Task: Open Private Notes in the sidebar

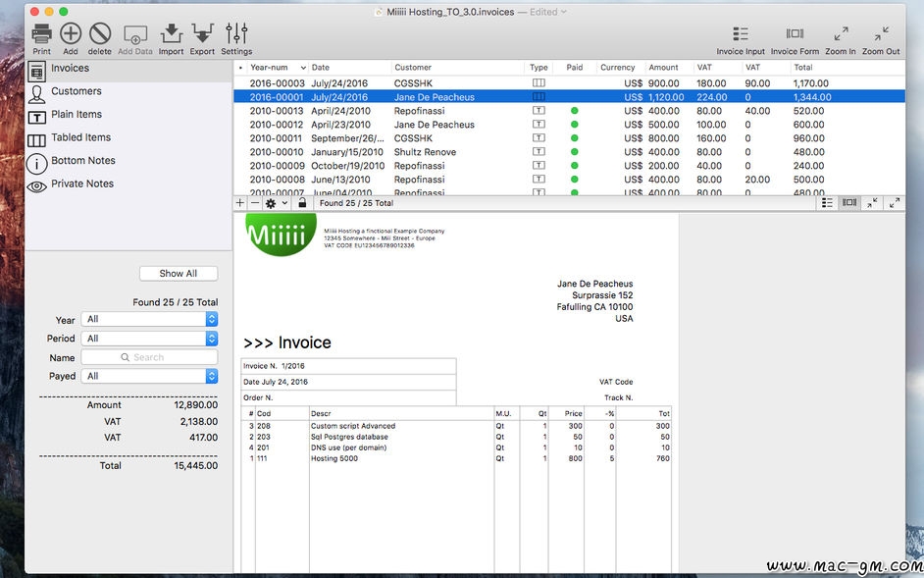Action: point(129,184)
